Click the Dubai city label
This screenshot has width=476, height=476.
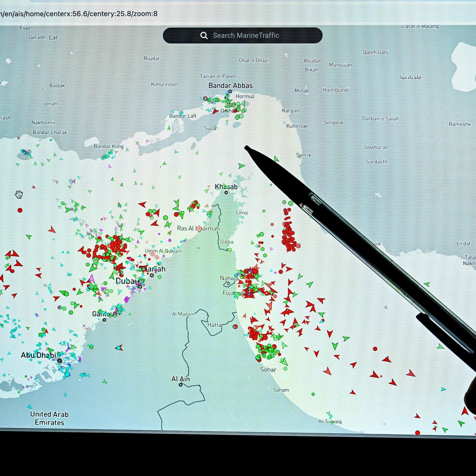coord(126,281)
